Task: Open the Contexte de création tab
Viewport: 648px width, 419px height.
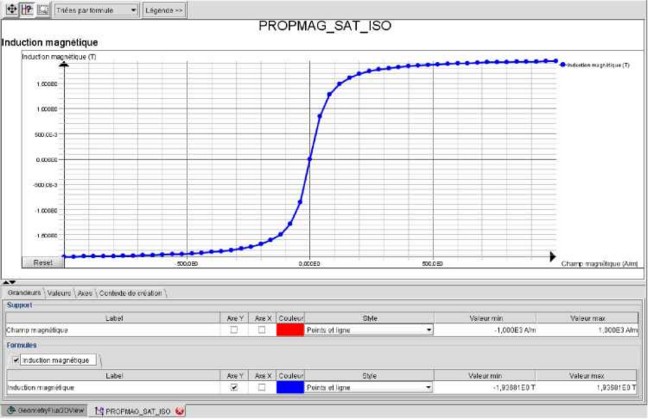Action: [131, 293]
